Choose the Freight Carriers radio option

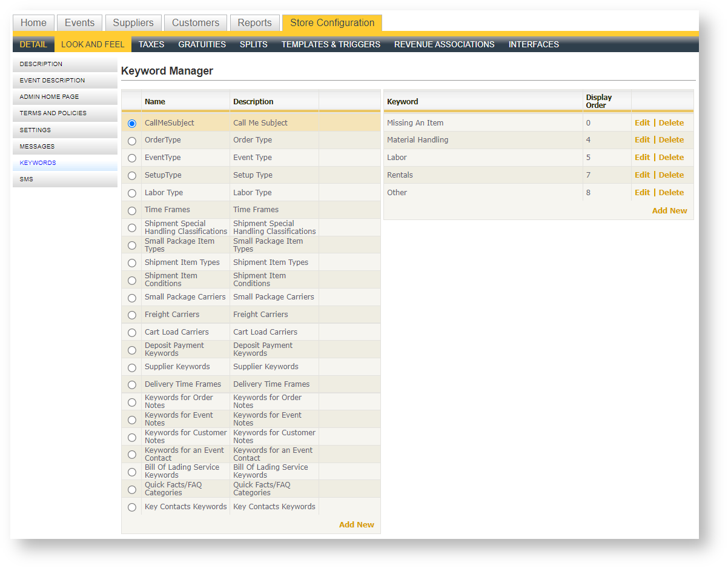[132, 315]
